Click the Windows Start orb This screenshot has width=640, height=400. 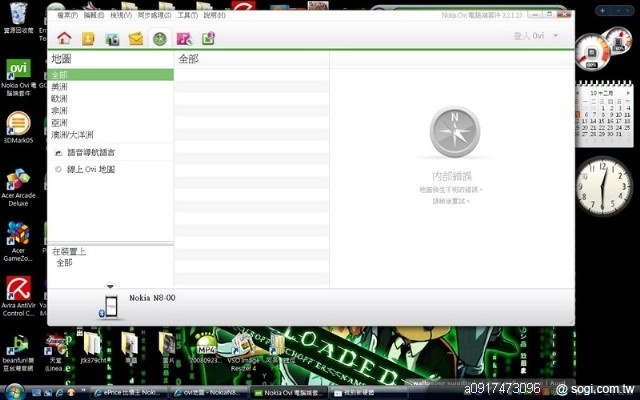pos(14,392)
